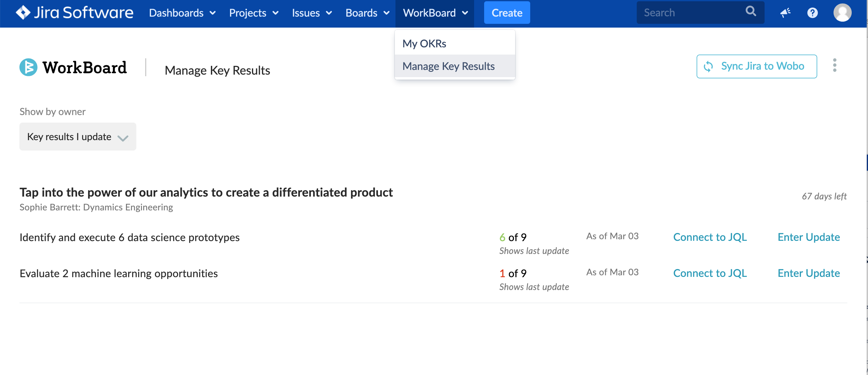
Task: Select My OKRs menu entry
Action: (x=455, y=43)
